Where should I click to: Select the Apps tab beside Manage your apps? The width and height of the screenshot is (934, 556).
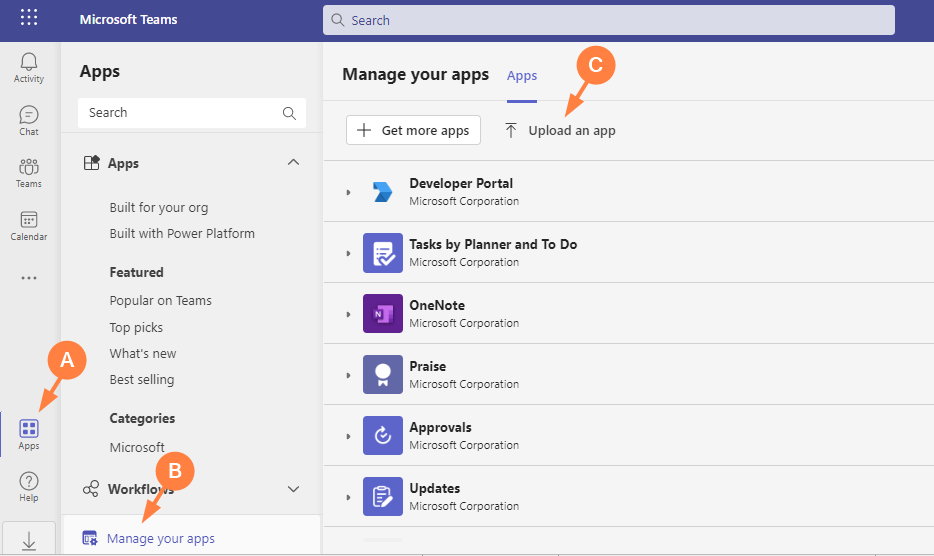(522, 76)
